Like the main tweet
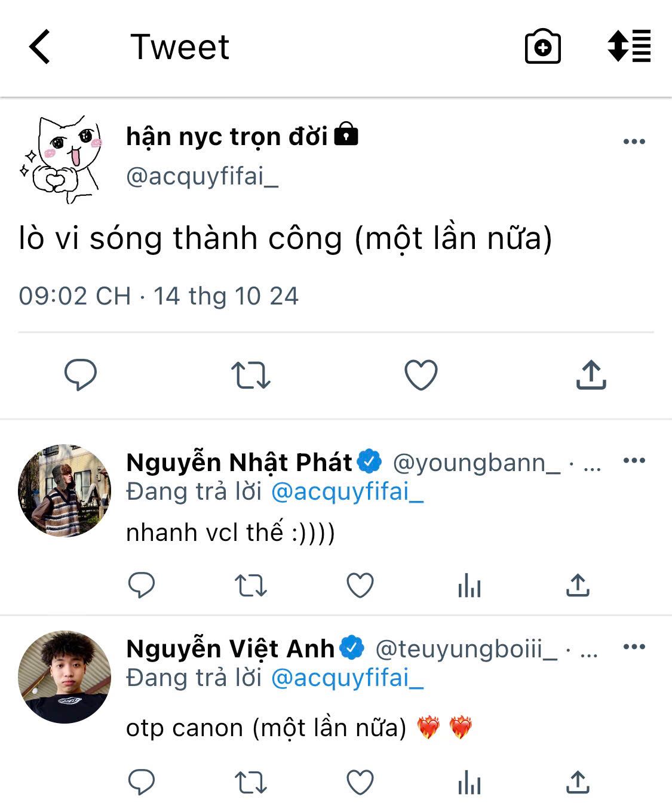Viewport: 672px width, 809px height. click(421, 375)
